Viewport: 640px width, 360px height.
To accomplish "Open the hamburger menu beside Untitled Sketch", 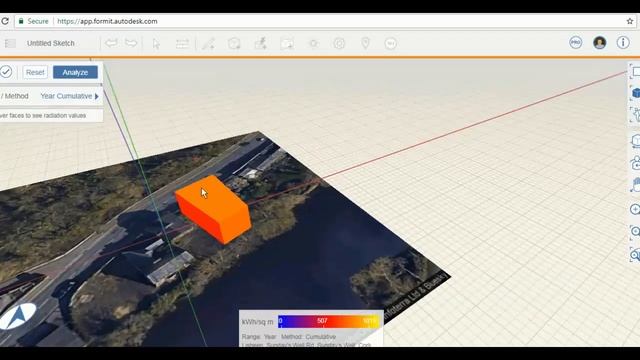I will 10,43.
